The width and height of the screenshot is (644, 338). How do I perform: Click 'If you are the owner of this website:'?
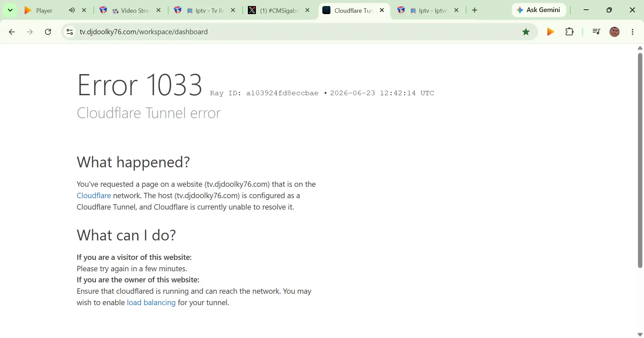click(x=138, y=280)
